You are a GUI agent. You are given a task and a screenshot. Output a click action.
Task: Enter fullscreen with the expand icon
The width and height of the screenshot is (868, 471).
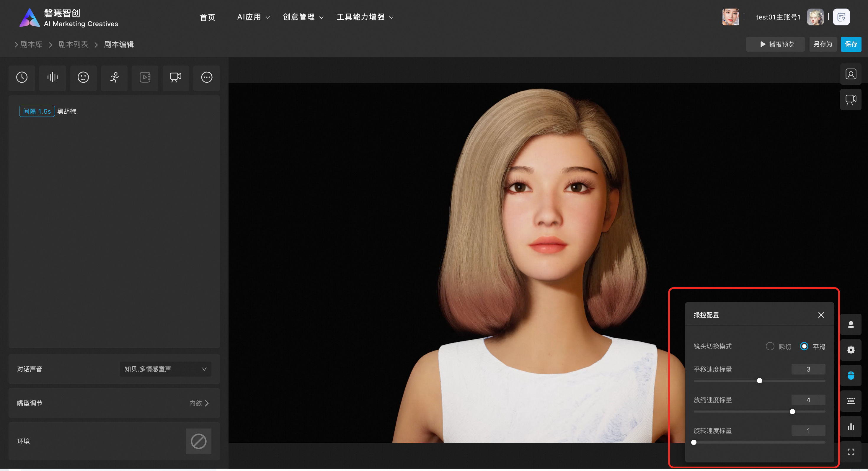(851, 452)
